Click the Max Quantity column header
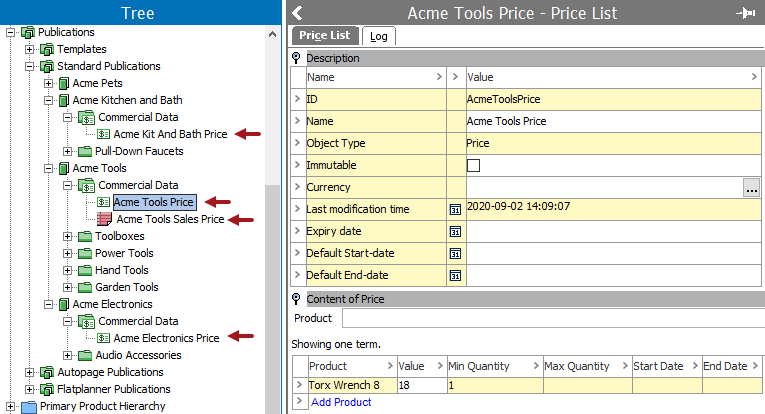Viewport: 765px width, 414px height. tap(587, 366)
